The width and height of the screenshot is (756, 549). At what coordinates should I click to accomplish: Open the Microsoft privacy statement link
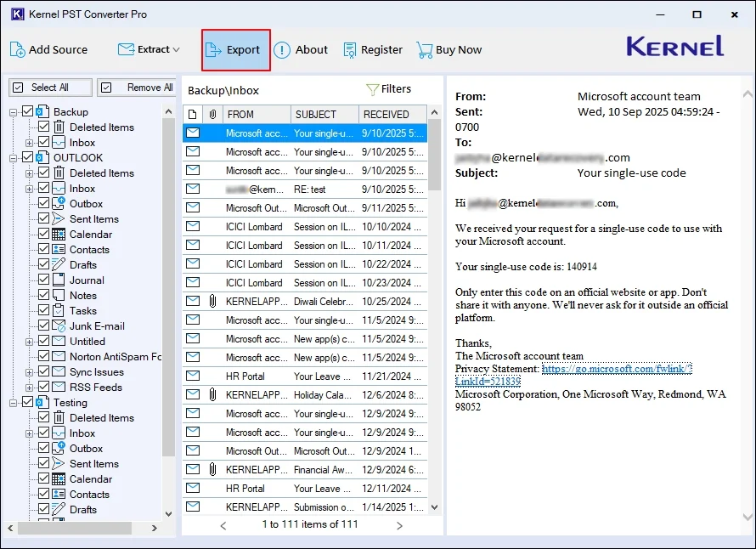616,369
